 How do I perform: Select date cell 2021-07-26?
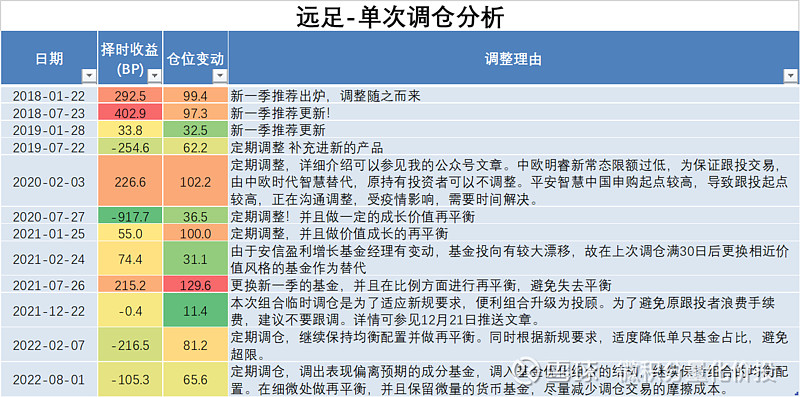coord(49,284)
